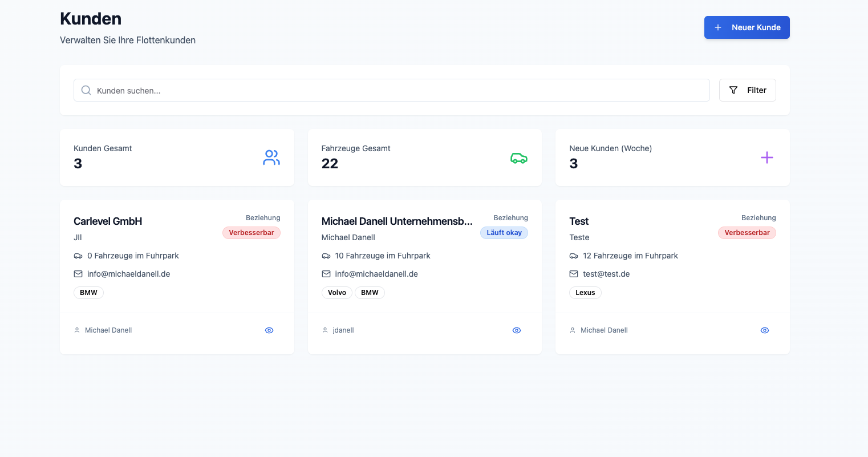Click the car icon beside 0 Fahrzeuge im Fuhrpark
This screenshot has width=868, height=457.
point(78,256)
